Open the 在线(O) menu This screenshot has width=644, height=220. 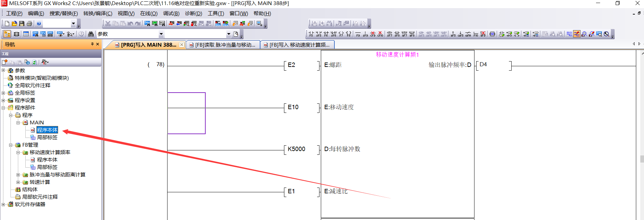pos(149,14)
